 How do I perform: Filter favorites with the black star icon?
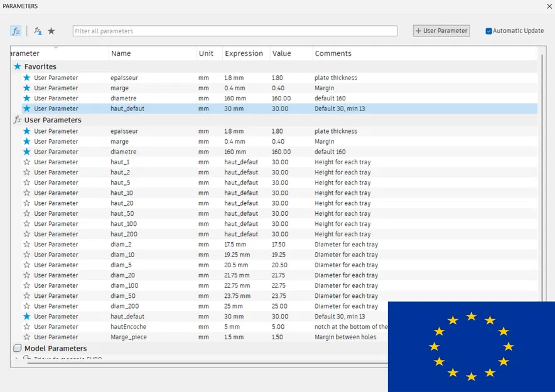click(x=51, y=31)
